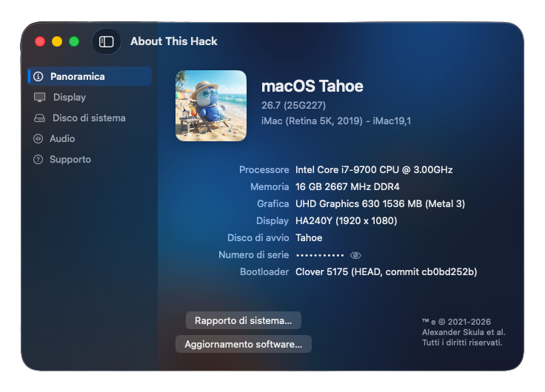Click the Memoria label

(270, 187)
